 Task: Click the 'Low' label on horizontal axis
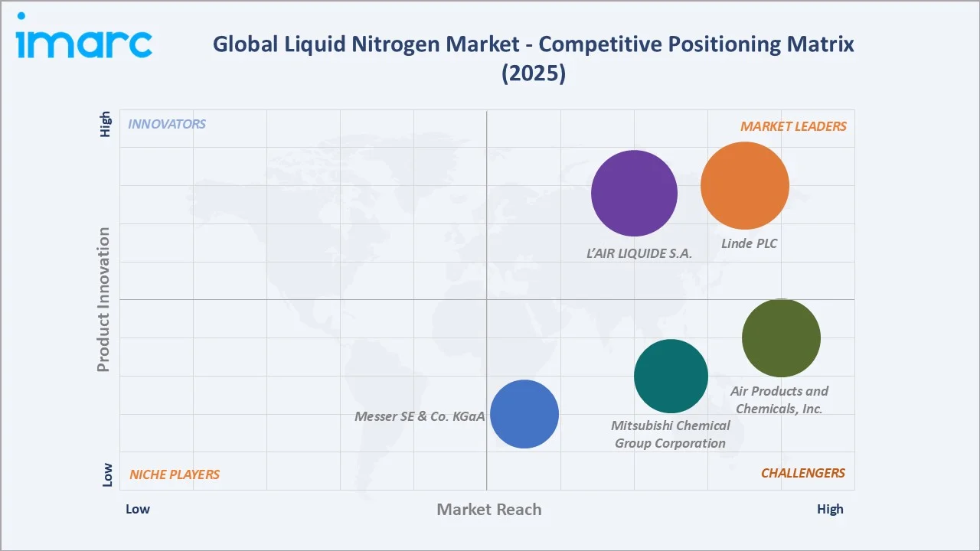(138, 509)
